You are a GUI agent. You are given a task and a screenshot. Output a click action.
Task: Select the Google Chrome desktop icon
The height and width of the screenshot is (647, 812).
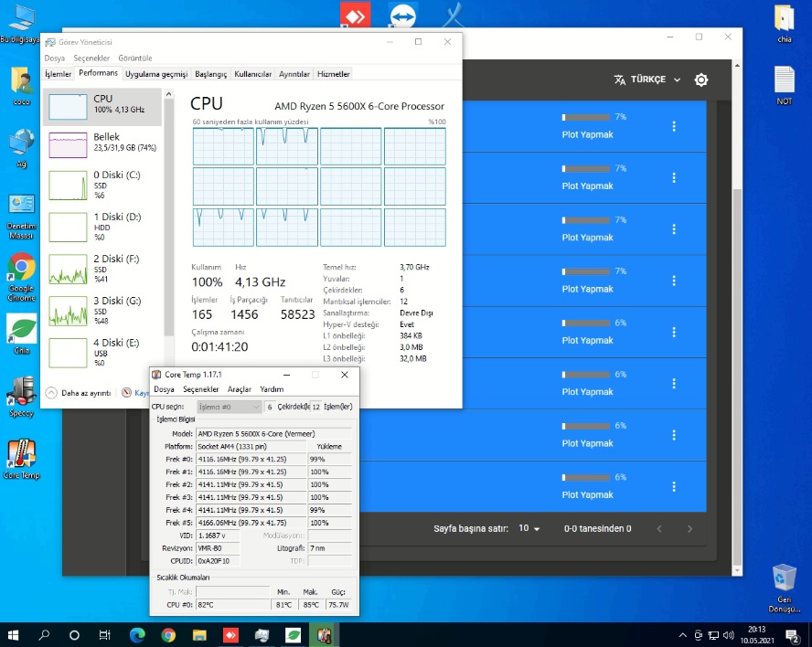coord(21,277)
